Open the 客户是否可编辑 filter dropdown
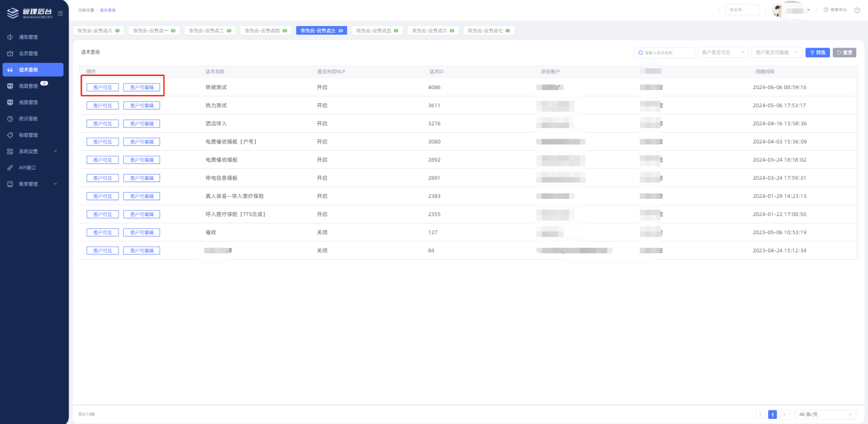Screen dimensions: 868x424 pyautogui.click(x=776, y=53)
